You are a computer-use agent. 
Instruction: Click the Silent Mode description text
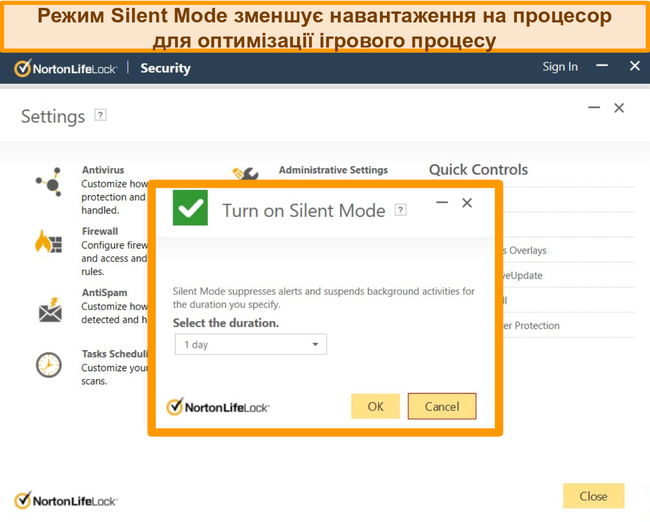(x=323, y=298)
